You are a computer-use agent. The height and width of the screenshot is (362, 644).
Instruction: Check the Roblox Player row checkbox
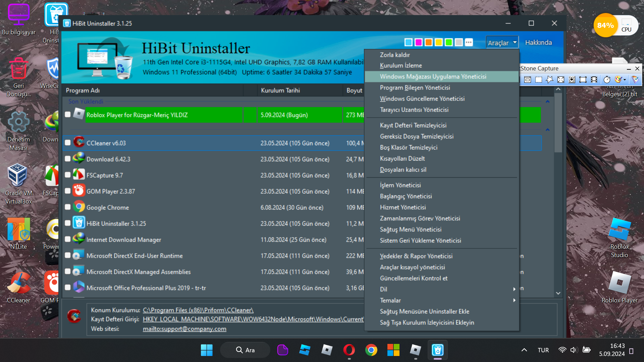tap(68, 115)
